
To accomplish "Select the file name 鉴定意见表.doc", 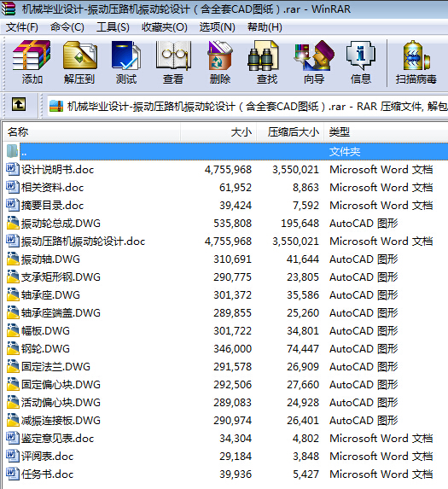I will [58, 439].
